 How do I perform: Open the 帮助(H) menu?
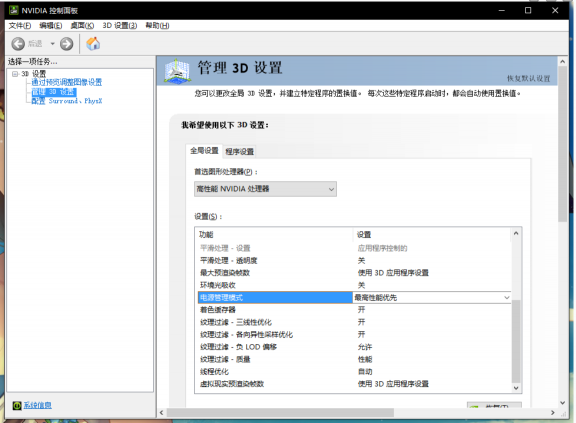click(157, 25)
